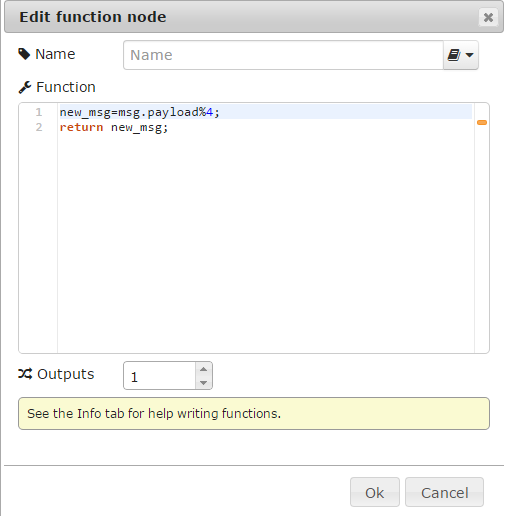Viewport: 505px width, 516px height.
Task: Place cursor on return new_msg line
Action: tap(114, 127)
